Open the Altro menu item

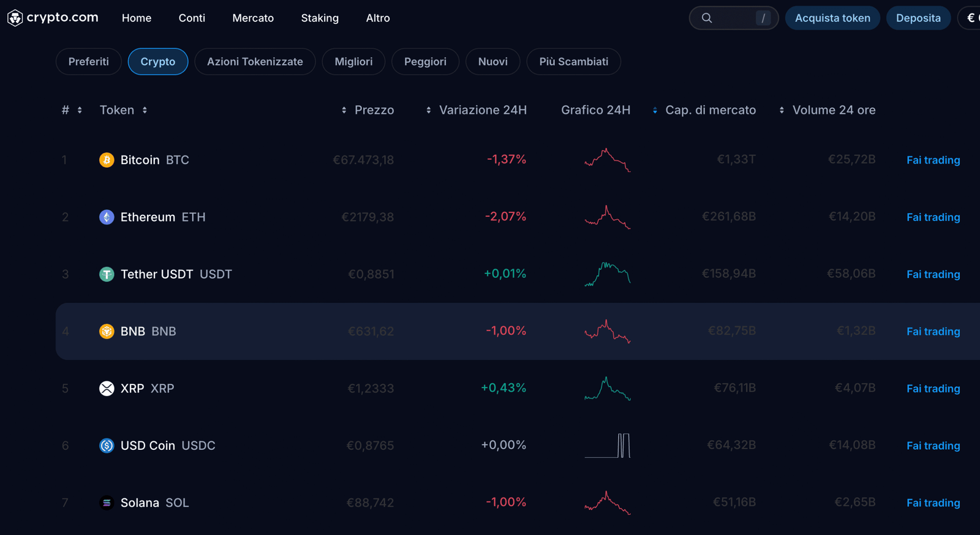(x=378, y=18)
